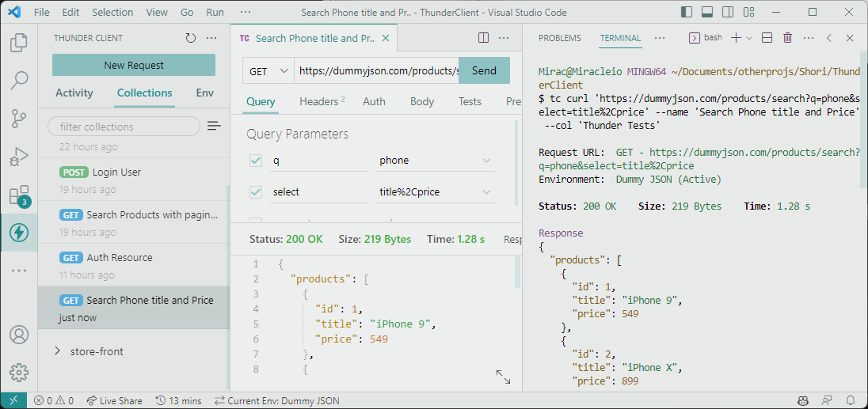The image size is (868, 409).
Task: Toggle the empty third parameter checkbox
Action: (x=256, y=220)
